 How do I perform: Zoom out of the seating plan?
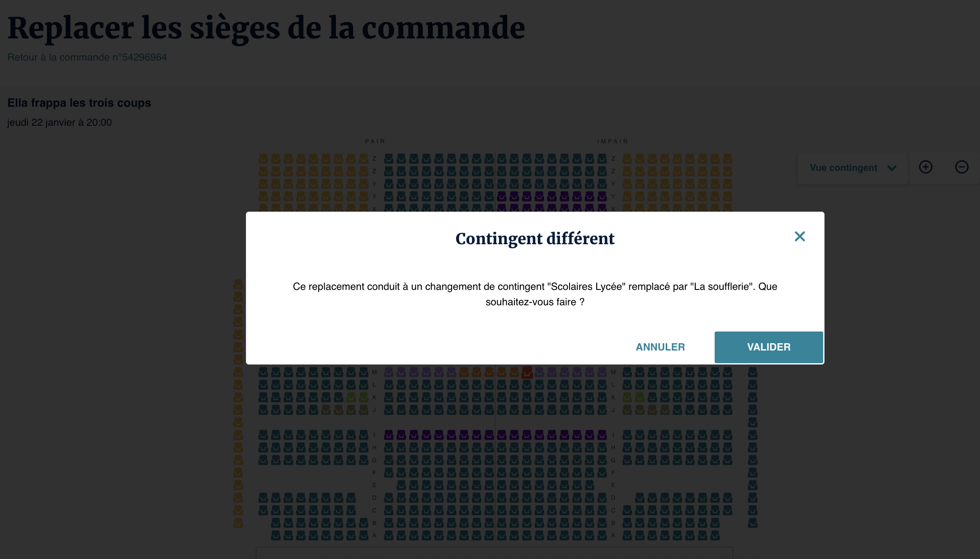(x=961, y=167)
